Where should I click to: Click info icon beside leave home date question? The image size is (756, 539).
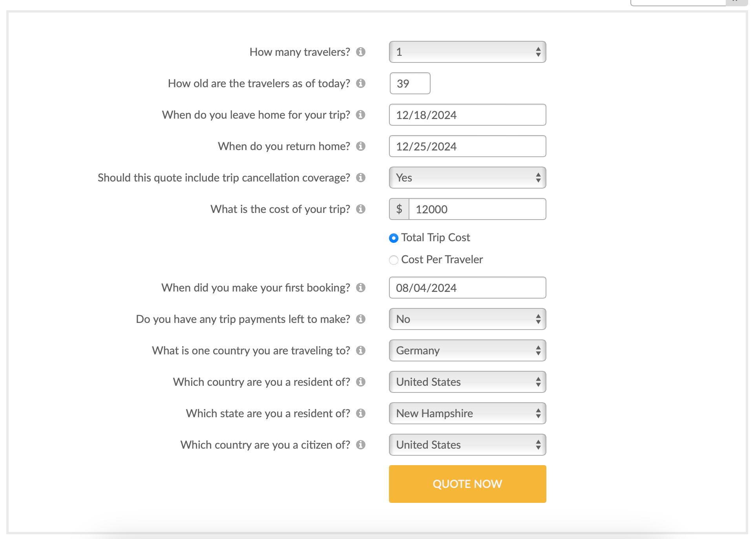[361, 115]
